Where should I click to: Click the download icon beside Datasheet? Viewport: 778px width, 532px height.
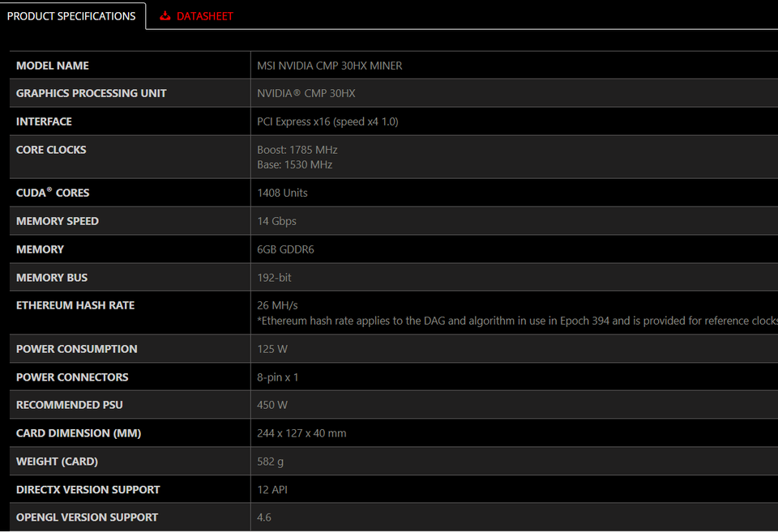click(x=165, y=16)
